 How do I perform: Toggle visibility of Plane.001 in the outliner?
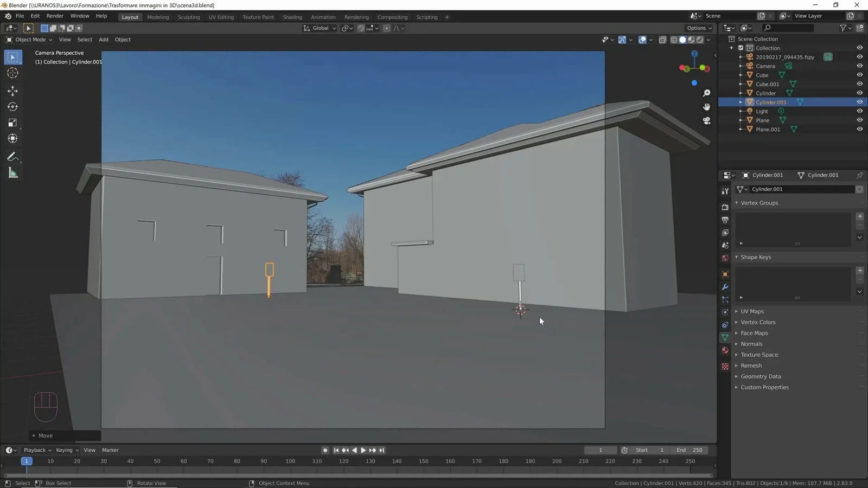[x=860, y=129]
